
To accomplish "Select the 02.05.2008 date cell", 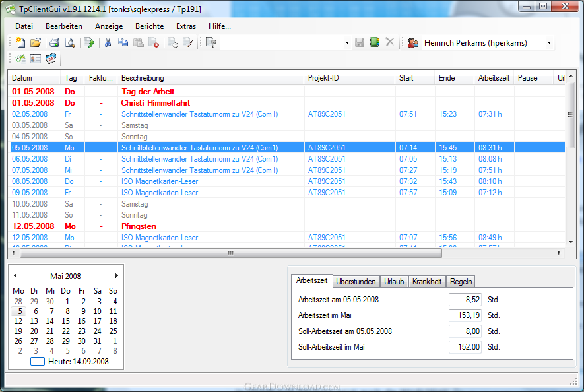I will pyautogui.click(x=30, y=114).
